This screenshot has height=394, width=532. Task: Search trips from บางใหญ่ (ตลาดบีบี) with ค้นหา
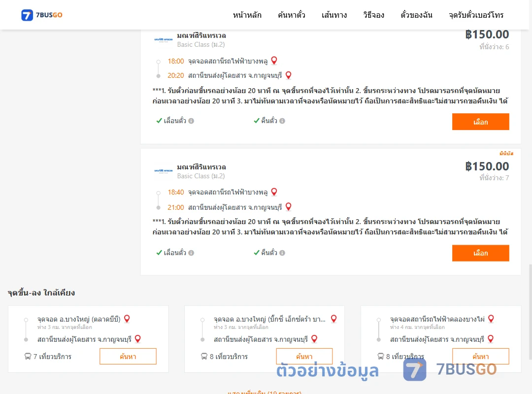pos(128,357)
